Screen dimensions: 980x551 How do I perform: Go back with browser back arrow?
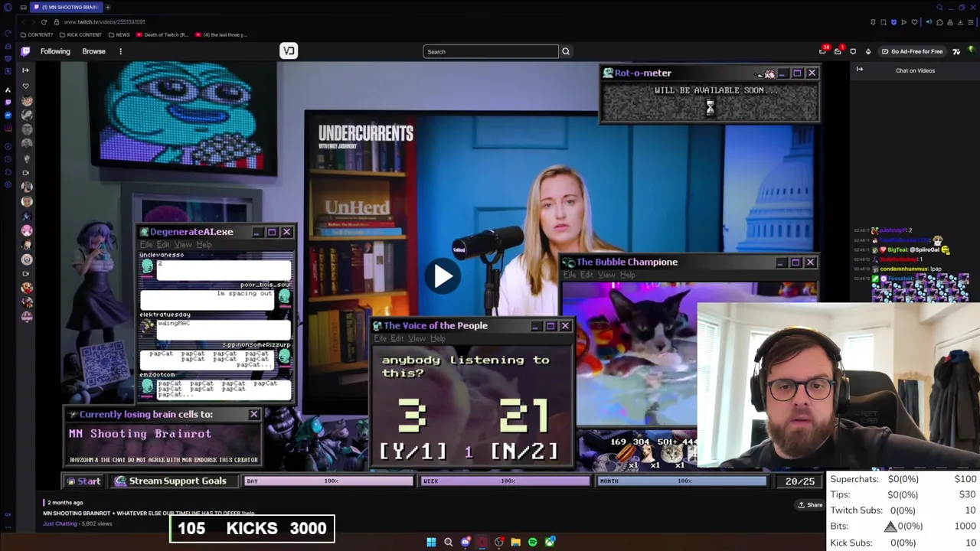23,21
